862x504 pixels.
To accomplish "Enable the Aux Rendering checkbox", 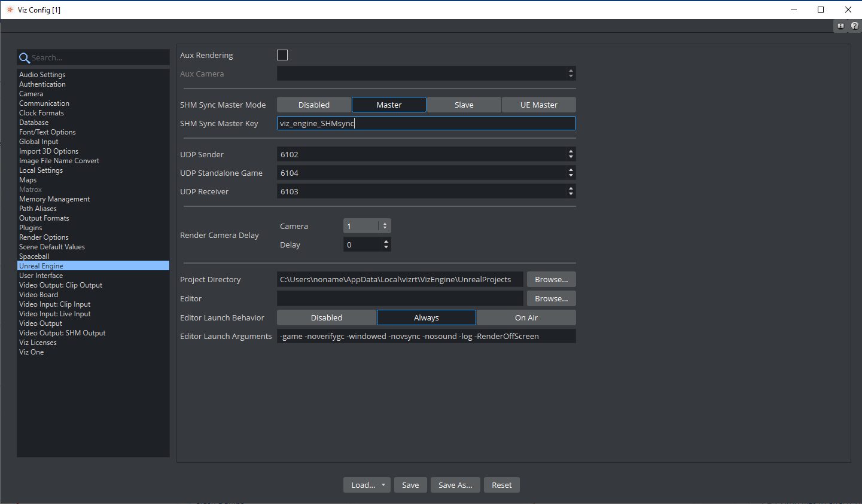I will click(282, 55).
